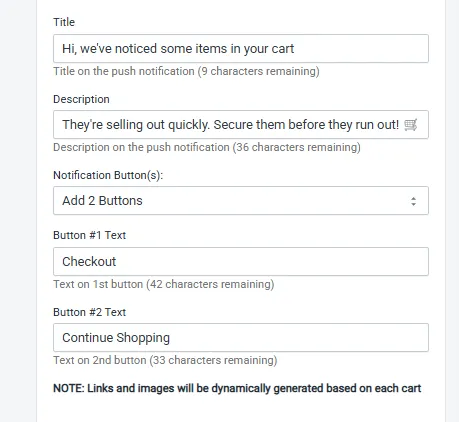Click the 'Notification Button(s):' label
The height and width of the screenshot is (422, 459).
tap(108, 175)
